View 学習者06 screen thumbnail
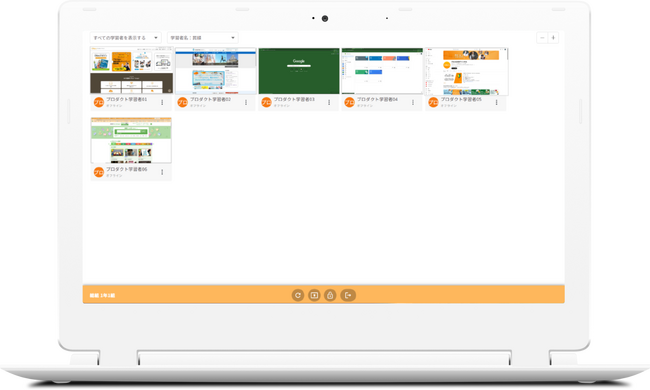This screenshot has height=390, width=650. pyautogui.click(x=131, y=140)
